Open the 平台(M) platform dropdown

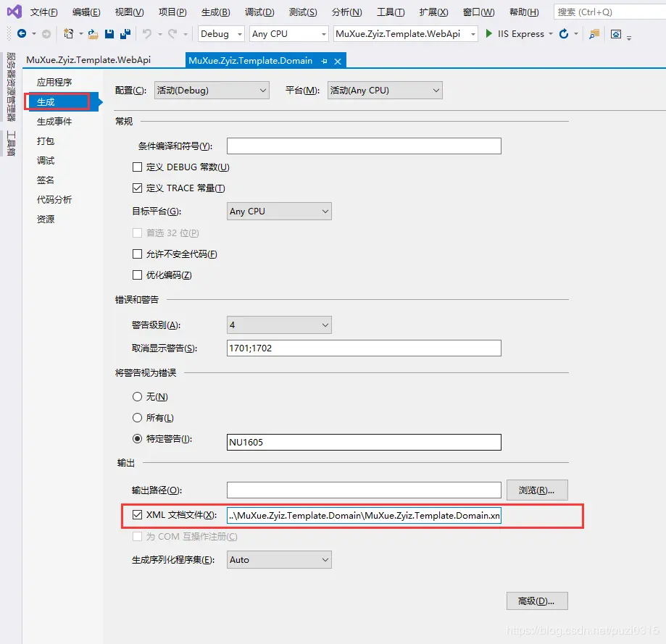point(385,91)
